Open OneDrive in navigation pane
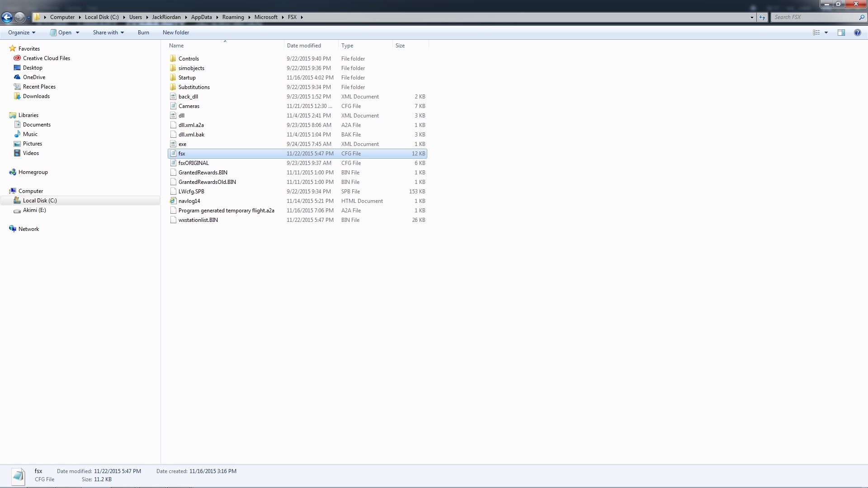The image size is (868, 488). (34, 77)
